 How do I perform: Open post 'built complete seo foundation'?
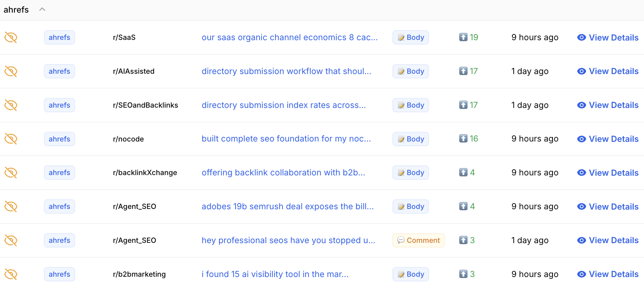click(x=286, y=139)
